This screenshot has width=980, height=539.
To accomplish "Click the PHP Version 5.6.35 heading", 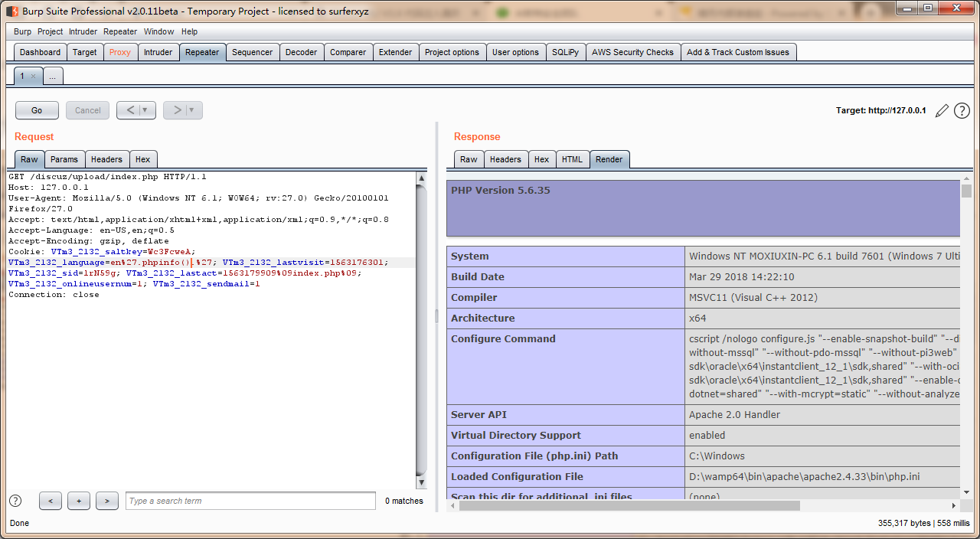I will pyautogui.click(x=501, y=190).
